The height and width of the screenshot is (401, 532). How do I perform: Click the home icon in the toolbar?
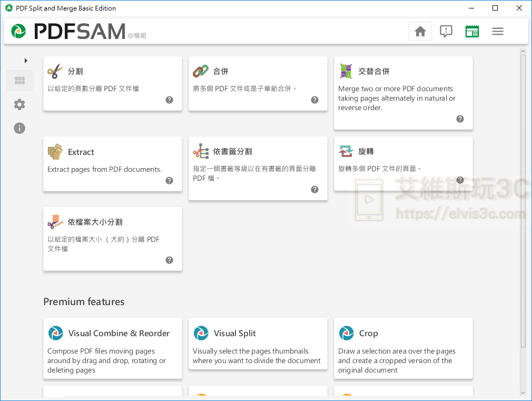coord(420,31)
